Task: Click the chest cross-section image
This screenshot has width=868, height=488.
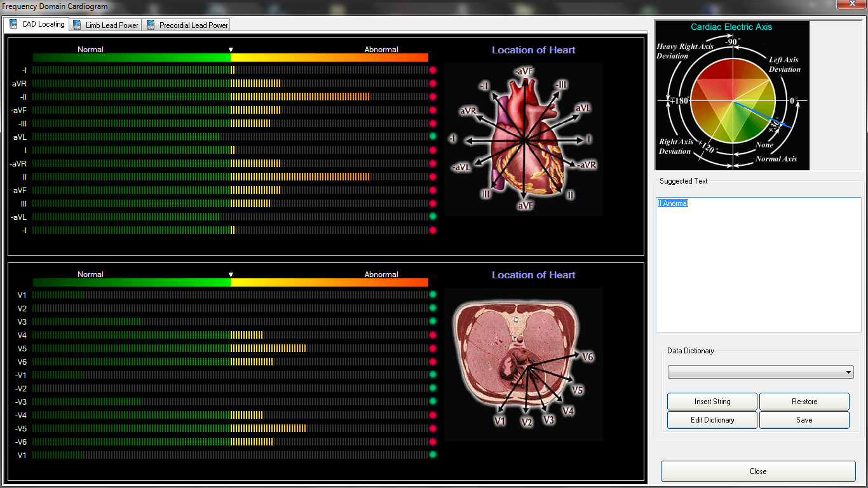Action: 524,364
